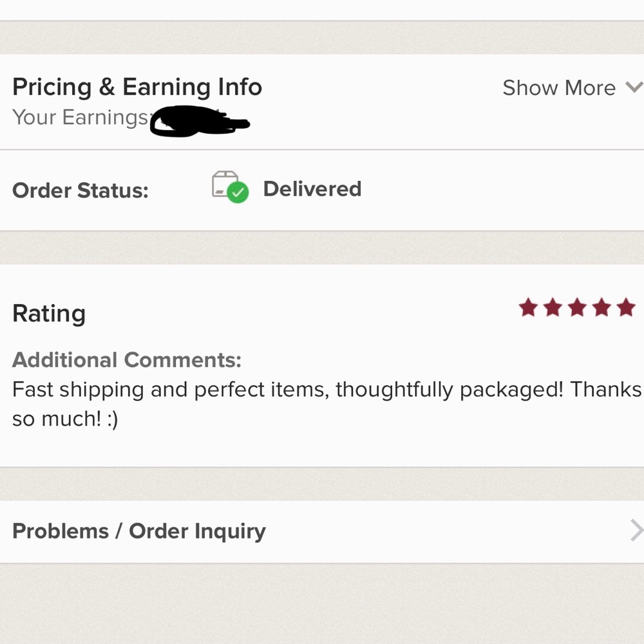
Task: Click the green checkmark badge
Action: click(x=238, y=193)
